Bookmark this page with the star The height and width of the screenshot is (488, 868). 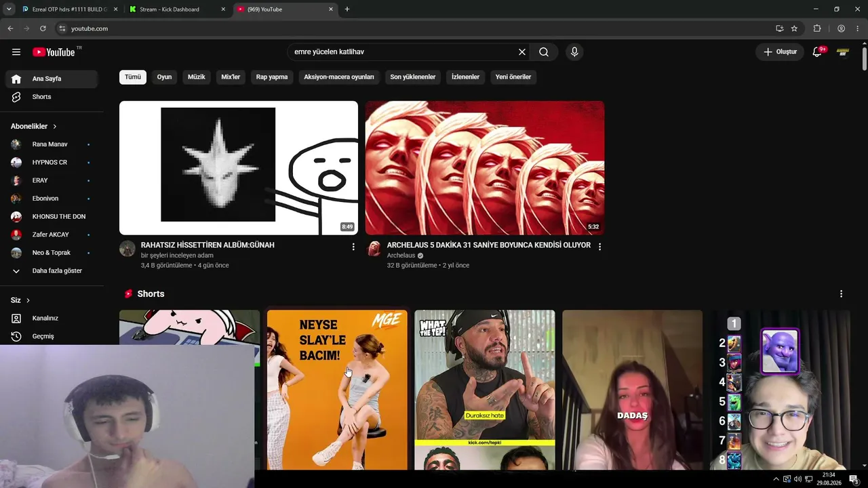794,28
